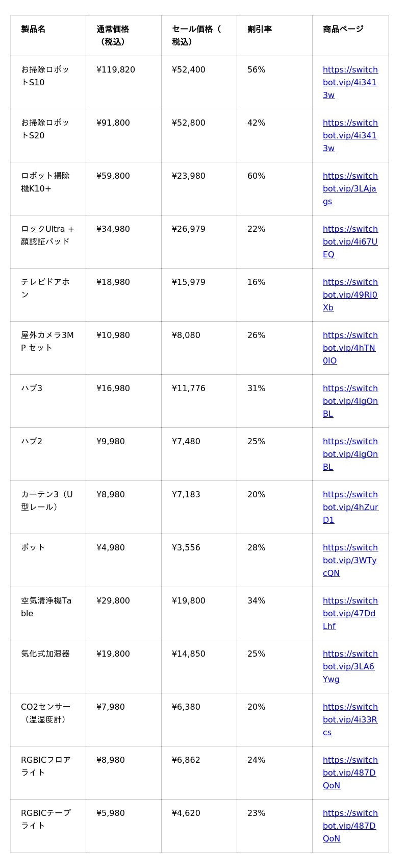Follow the link for ロックUltra + 顔認証パッド
Viewport: 408px width, 868px height.
(x=350, y=242)
